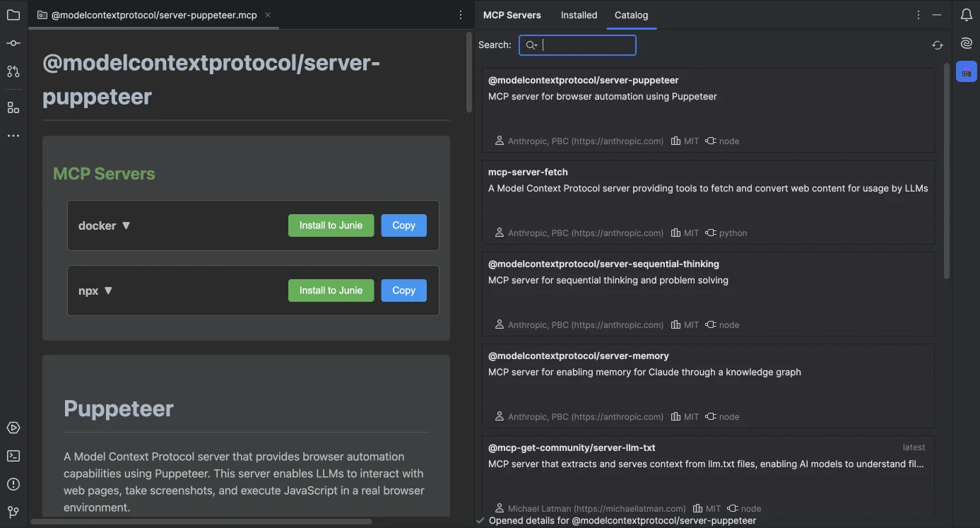Click the browser automation description on server-puppeteer
The width and height of the screenshot is (980, 528).
pos(603,97)
